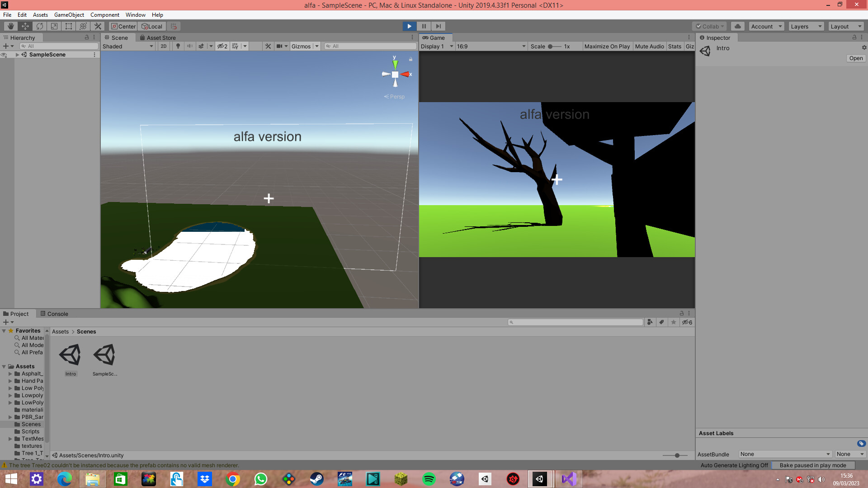Select the SampleScene asset thumbnail
Viewport: 868px width, 488px height.
coord(104,356)
